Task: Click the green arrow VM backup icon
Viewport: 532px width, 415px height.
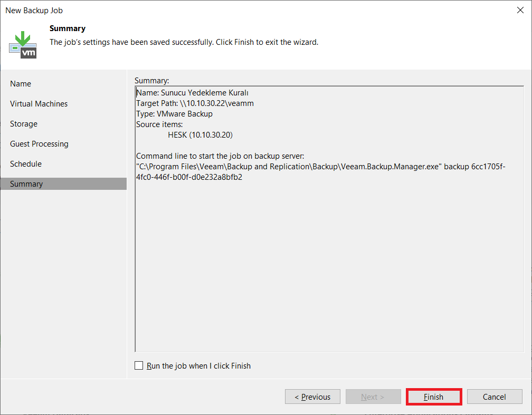Action: pyautogui.click(x=23, y=44)
